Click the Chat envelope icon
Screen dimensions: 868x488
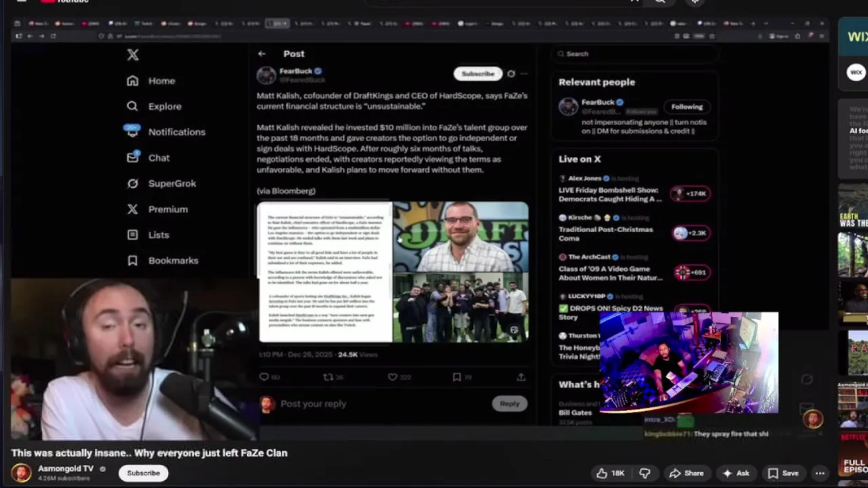click(x=132, y=157)
